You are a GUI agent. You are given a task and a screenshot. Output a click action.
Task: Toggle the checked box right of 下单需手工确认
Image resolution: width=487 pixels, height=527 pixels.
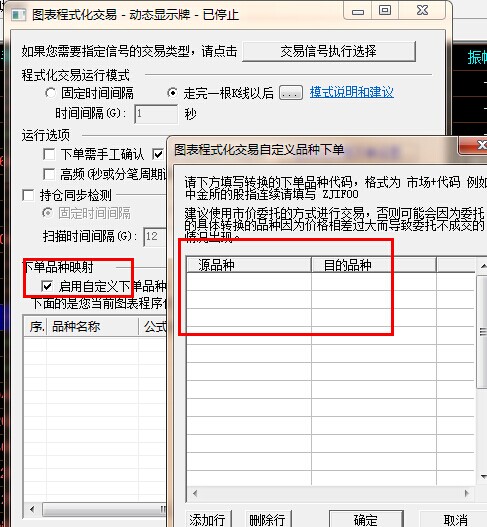(158, 154)
